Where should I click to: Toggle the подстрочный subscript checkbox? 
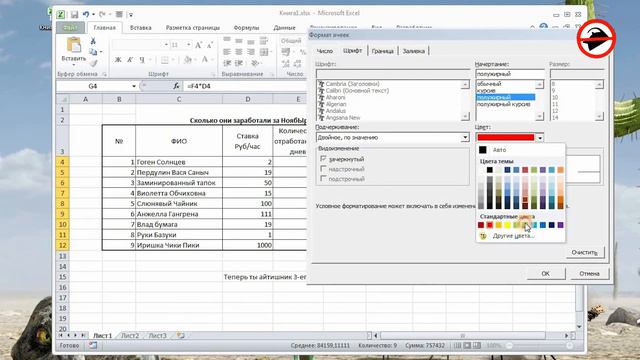point(323,178)
